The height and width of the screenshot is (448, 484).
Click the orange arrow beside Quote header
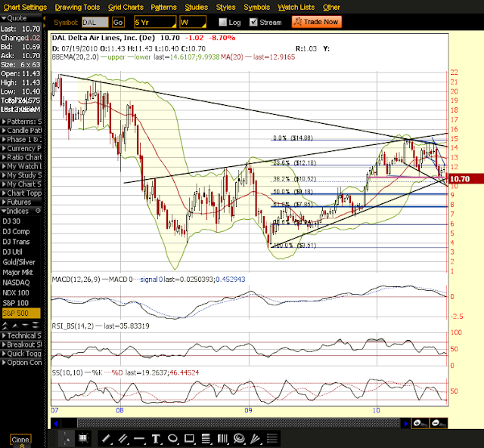click(x=45, y=18)
